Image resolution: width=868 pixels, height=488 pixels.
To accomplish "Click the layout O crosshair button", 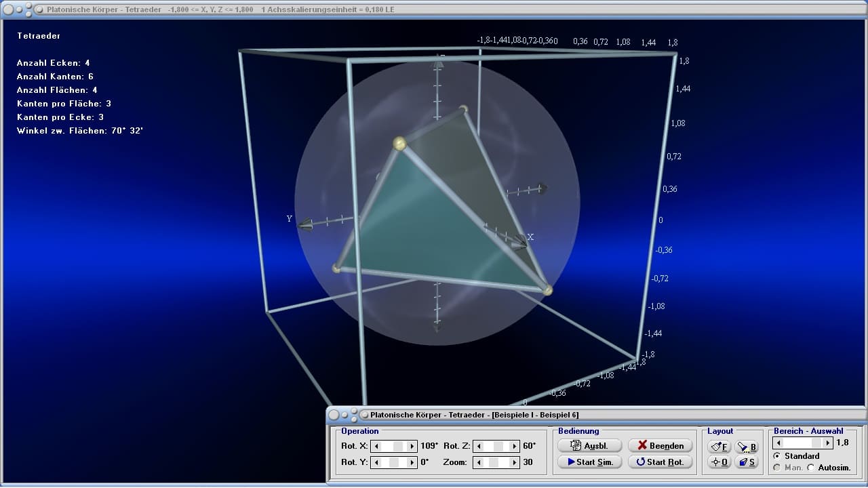I will click(719, 462).
